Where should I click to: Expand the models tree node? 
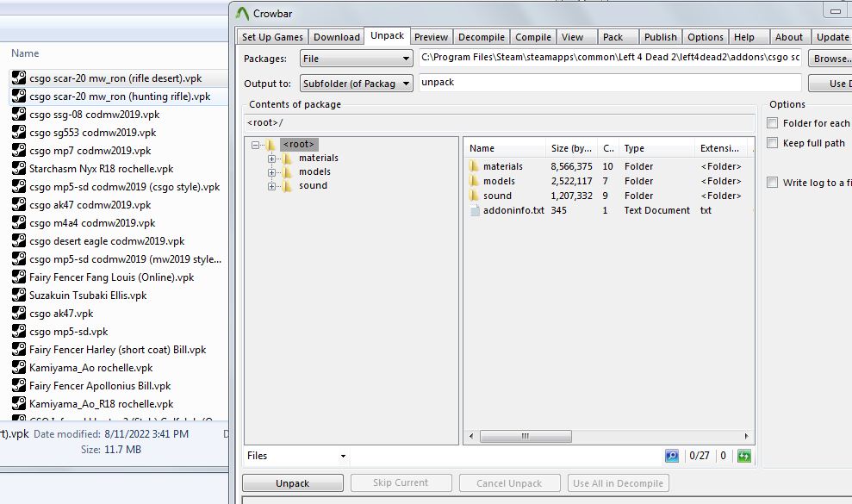point(271,172)
